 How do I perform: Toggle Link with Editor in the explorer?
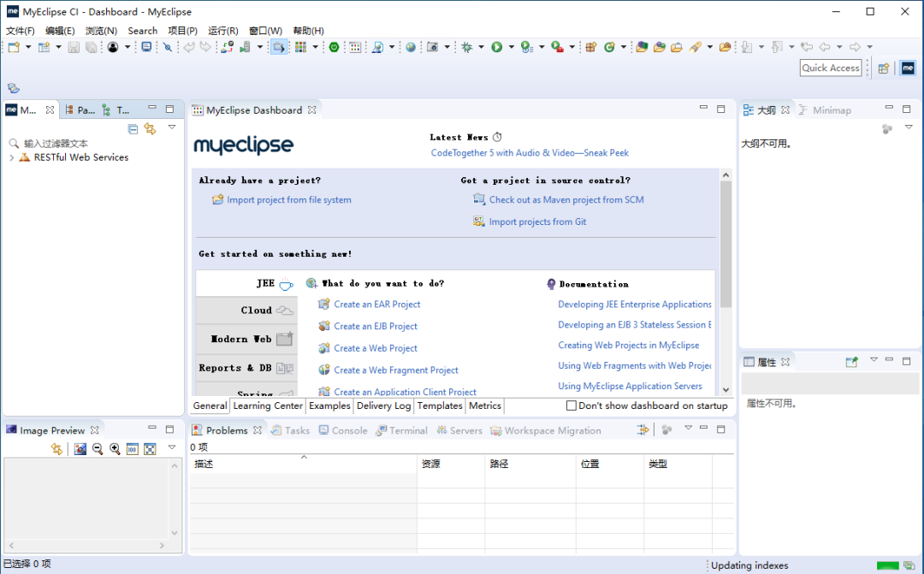click(x=151, y=129)
